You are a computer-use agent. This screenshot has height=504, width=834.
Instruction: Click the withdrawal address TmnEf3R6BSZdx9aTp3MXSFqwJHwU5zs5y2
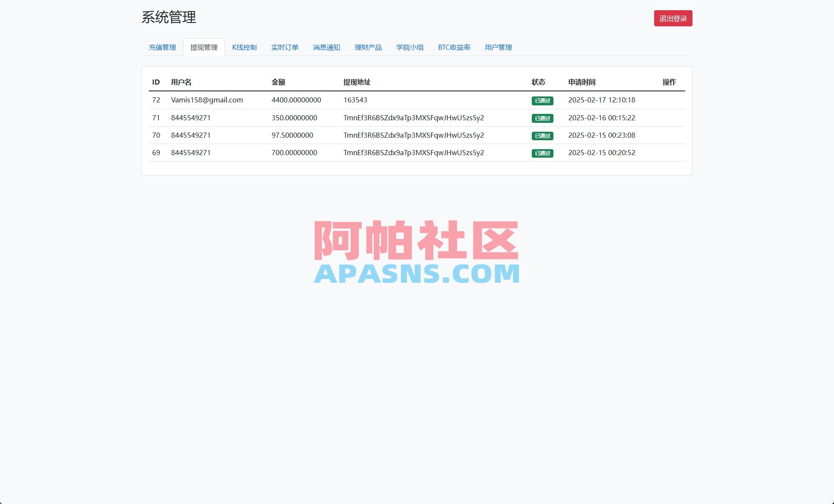pyautogui.click(x=414, y=118)
